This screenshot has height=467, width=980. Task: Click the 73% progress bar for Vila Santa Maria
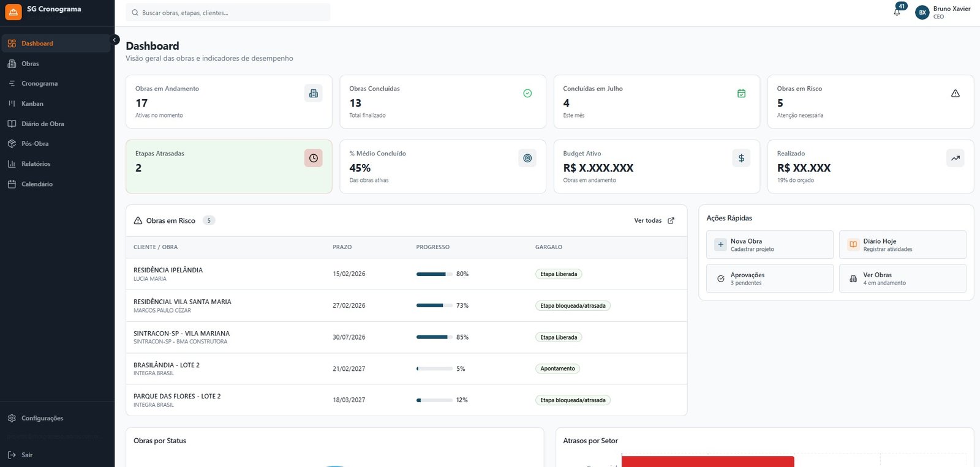tap(435, 305)
